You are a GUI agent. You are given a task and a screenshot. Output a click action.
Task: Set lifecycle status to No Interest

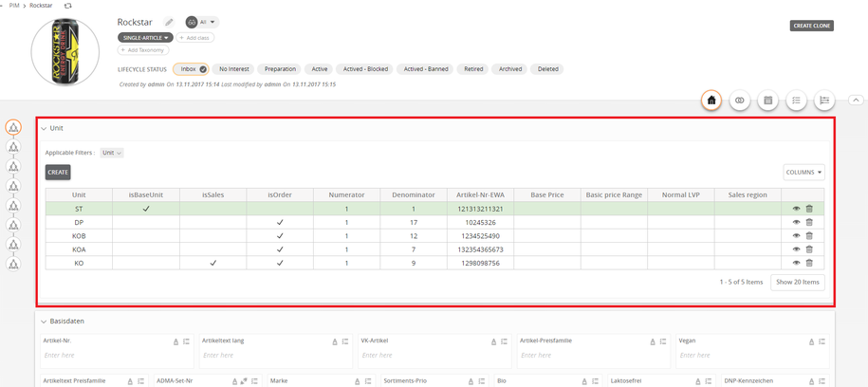[233, 69]
